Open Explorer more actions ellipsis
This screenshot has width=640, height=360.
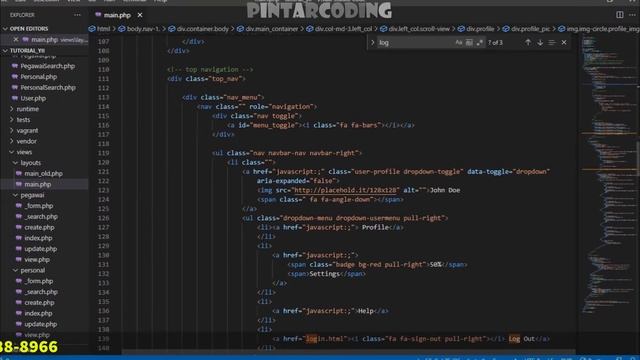pos(77,15)
